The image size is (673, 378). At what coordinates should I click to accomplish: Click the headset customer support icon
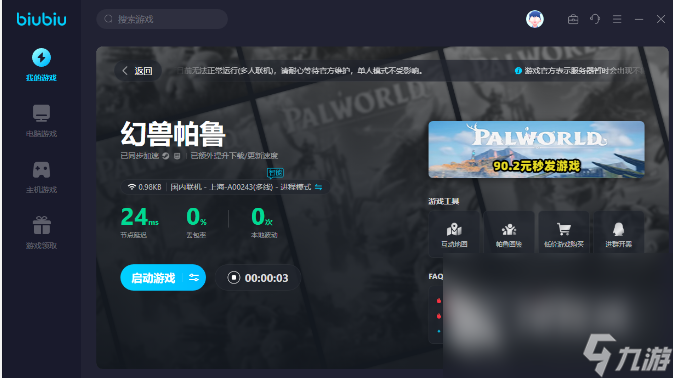tap(595, 19)
